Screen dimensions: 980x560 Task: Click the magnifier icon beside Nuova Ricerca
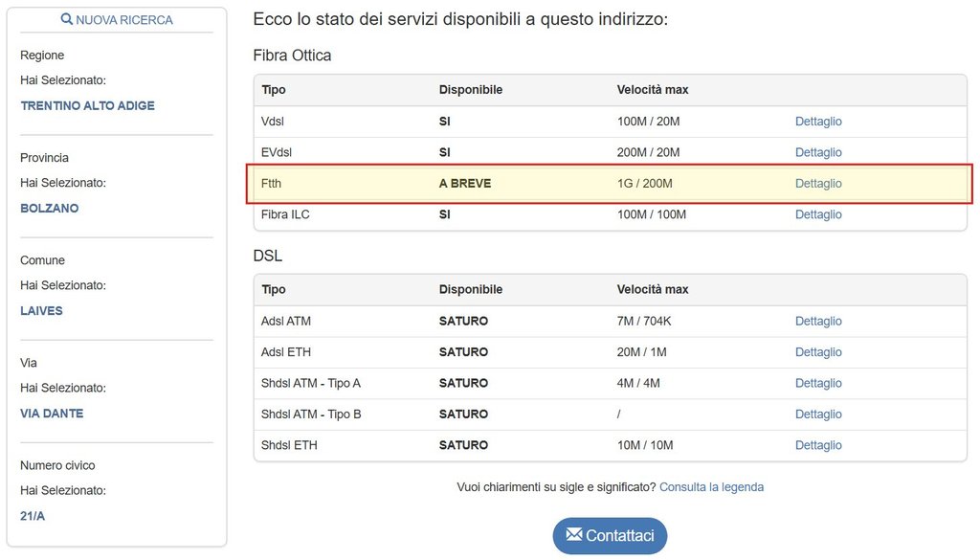(x=67, y=19)
